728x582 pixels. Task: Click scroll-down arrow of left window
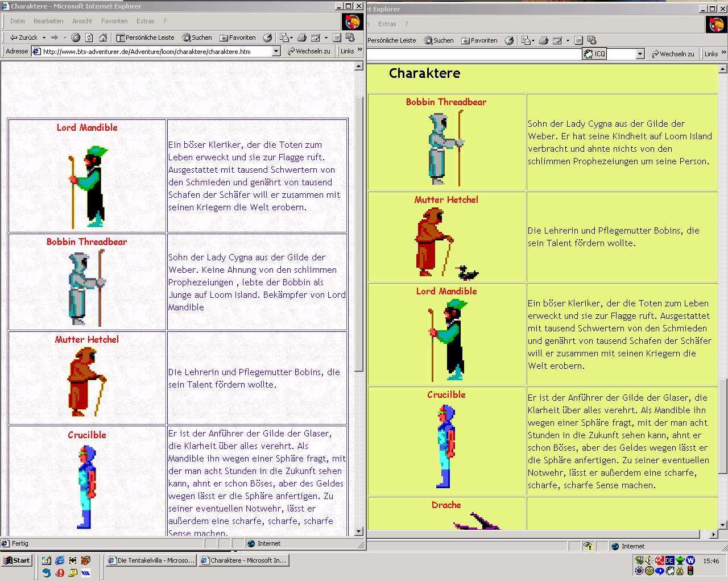(x=359, y=532)
